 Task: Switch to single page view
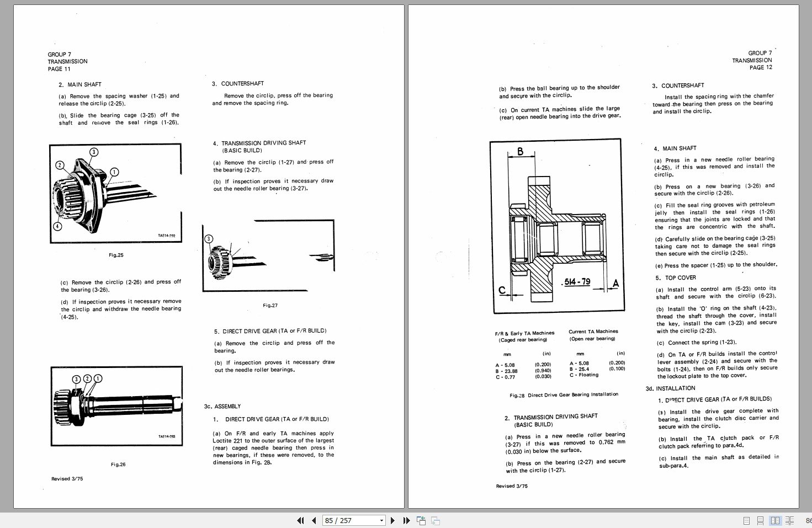747,520
